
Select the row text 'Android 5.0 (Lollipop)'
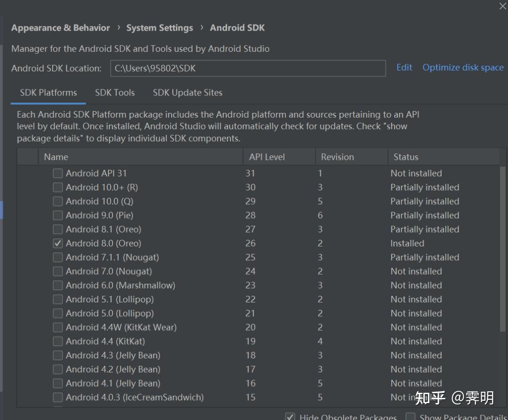click(x=110, y=313)
